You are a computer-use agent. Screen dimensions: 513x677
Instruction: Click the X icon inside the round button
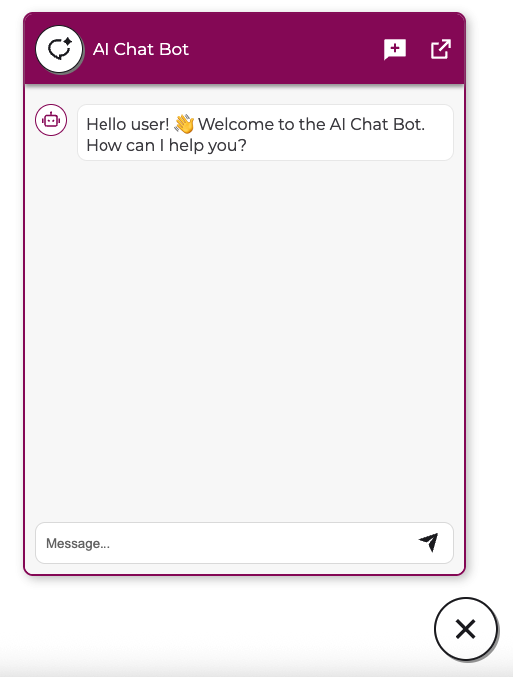(466, 629)
